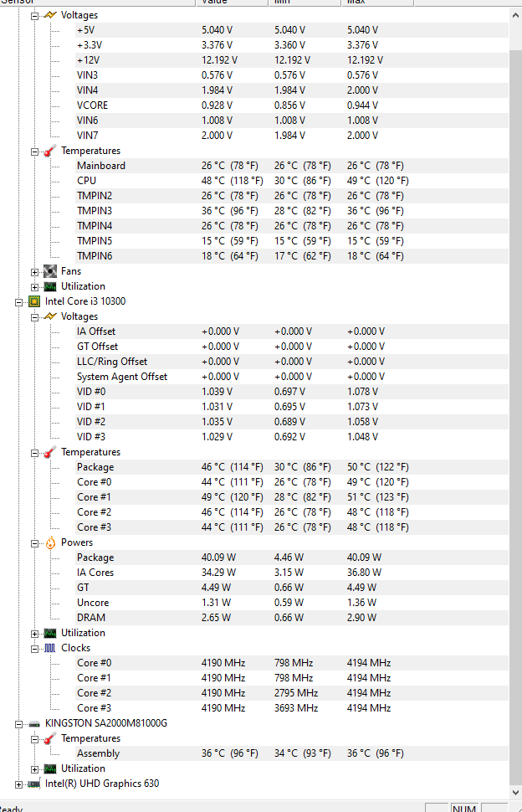Click the flame icon beside Powers
Image resolution: width=522 pixels, height=812 pixels.
tap(50, 542)
